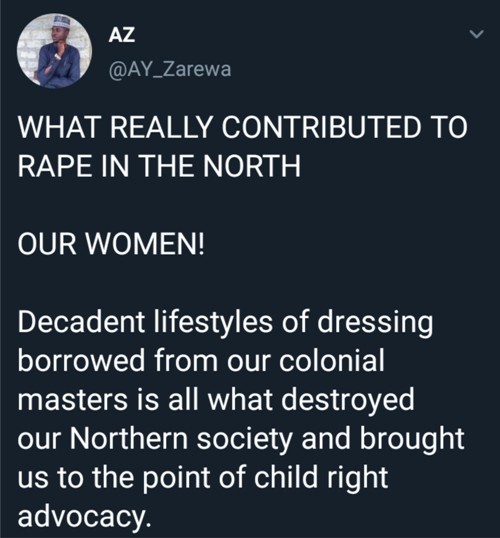This screenshot has height=538, width=500.
Task: Click the line 'masters is all what destroyed'
Action: (x=216, y=400)
